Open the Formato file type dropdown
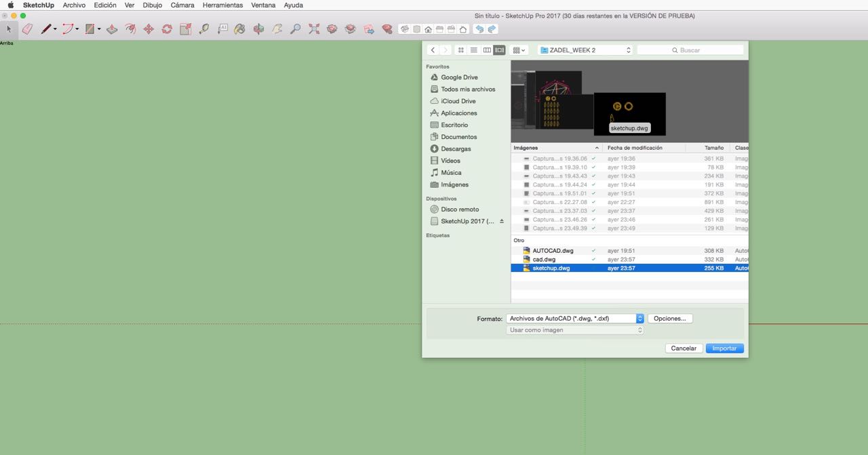The image size is (868, 455). 575,318
